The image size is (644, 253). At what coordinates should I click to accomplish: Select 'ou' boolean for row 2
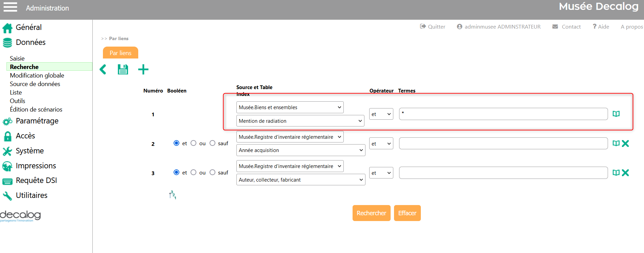tap(194, 143)
